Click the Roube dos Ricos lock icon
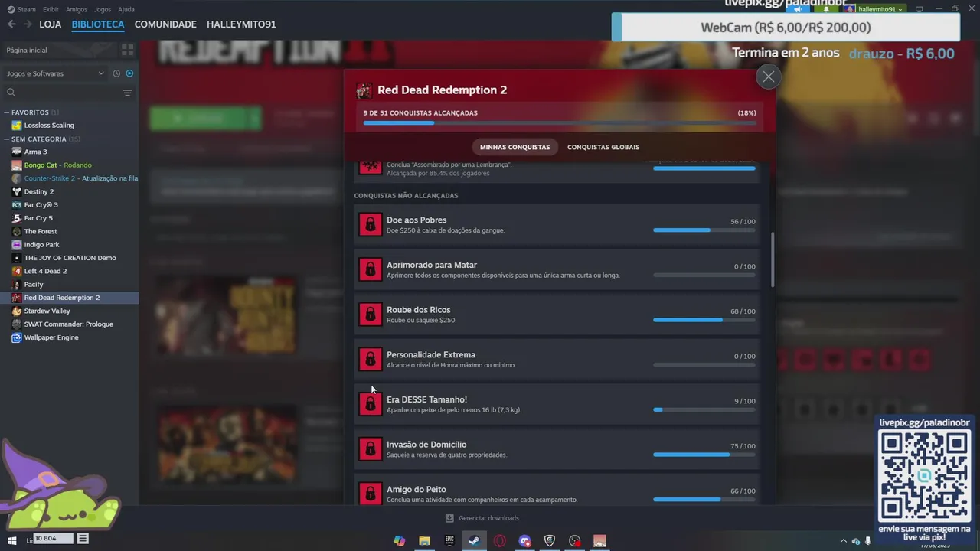 371,314
